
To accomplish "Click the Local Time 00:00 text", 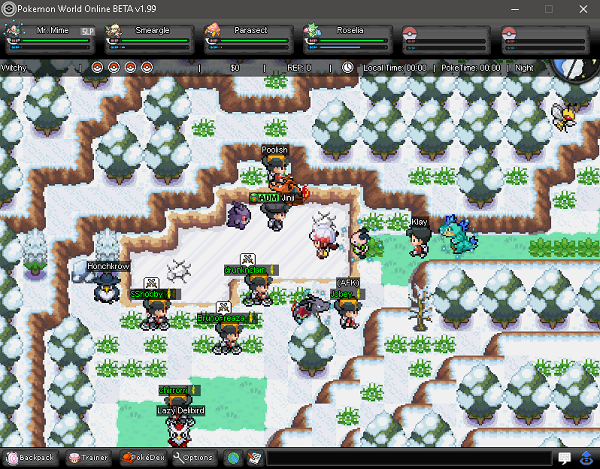I will click(395, 68).
